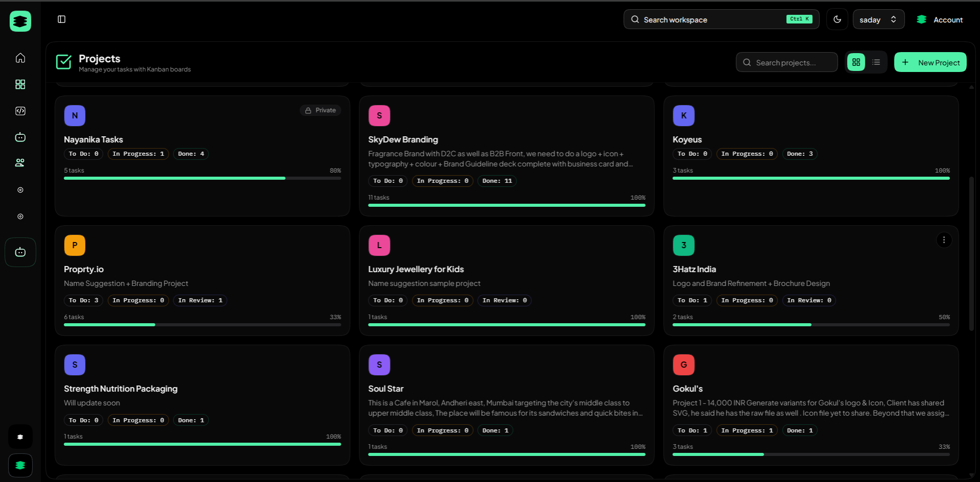Screen dimensions: 980x482
Task: Open the dashboard grid icon in sidebar
Action: tap(20, 84)
